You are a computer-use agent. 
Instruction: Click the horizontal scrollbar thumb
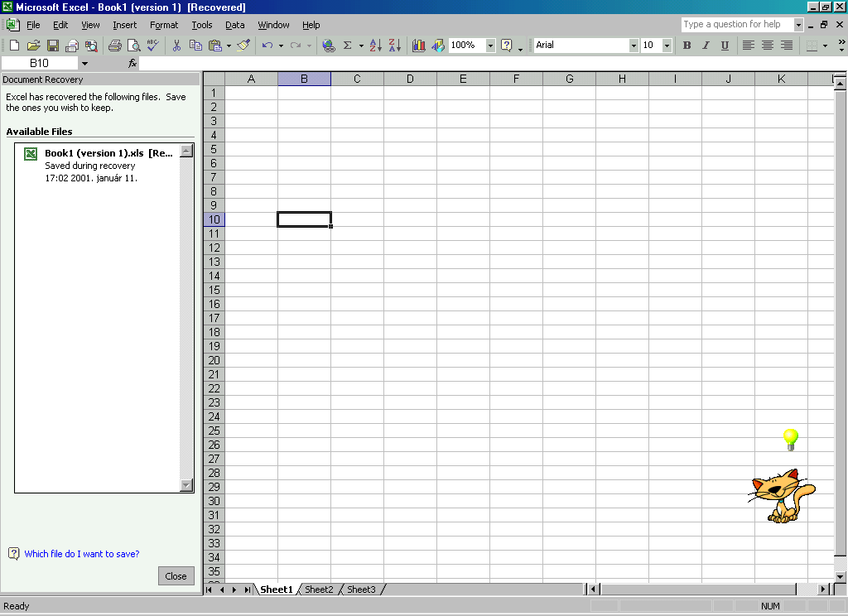click(x=699, y=590)
